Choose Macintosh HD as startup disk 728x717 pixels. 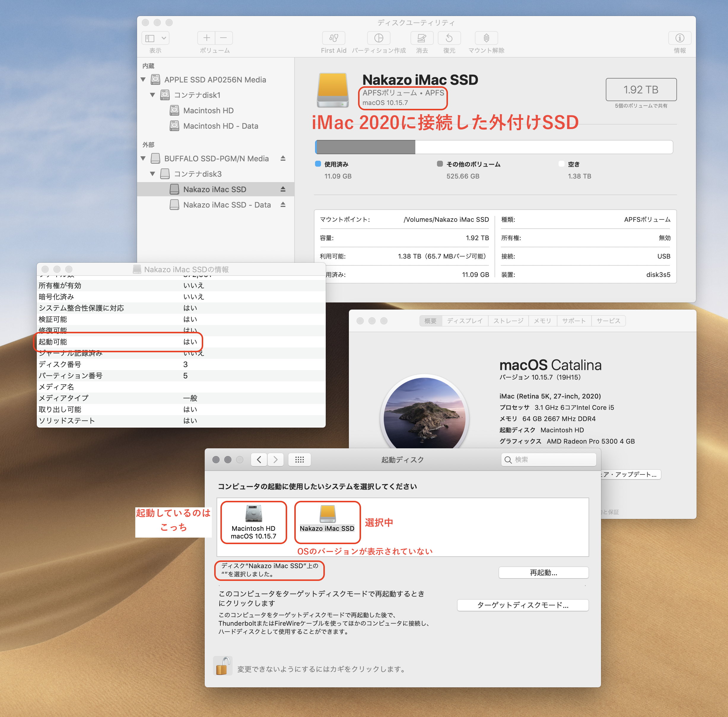[254, 522]
